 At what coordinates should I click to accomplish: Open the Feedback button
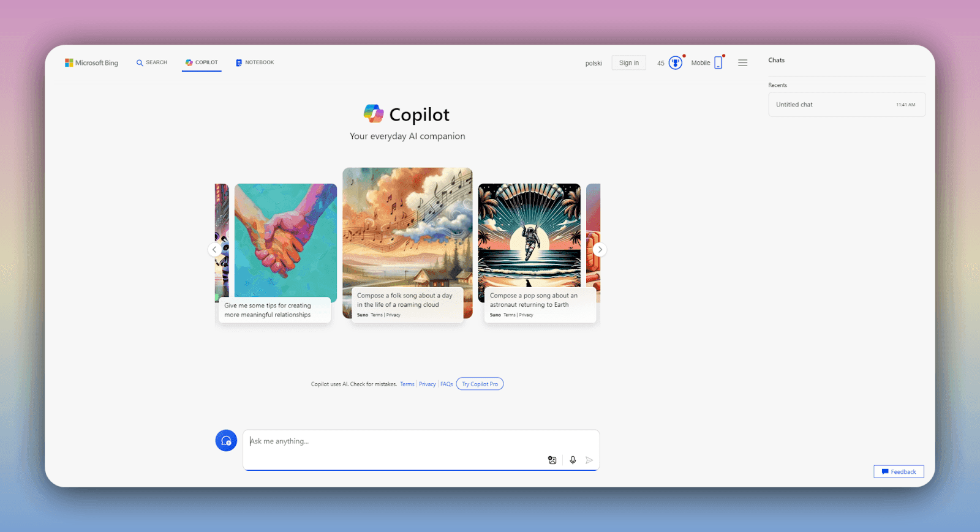[x=899, y=471]
